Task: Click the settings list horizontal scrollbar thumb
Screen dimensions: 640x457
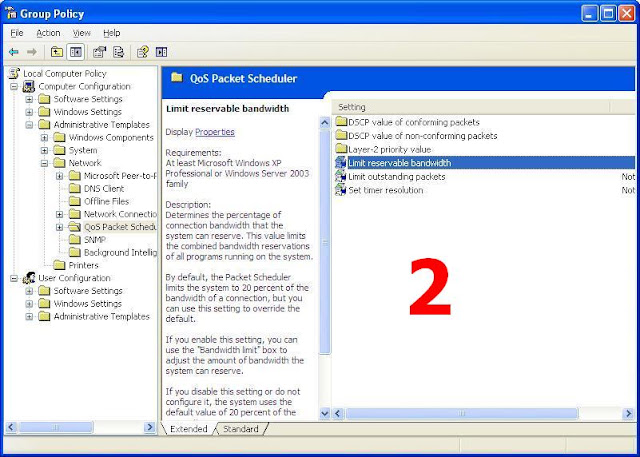Action: click(461, 414)
